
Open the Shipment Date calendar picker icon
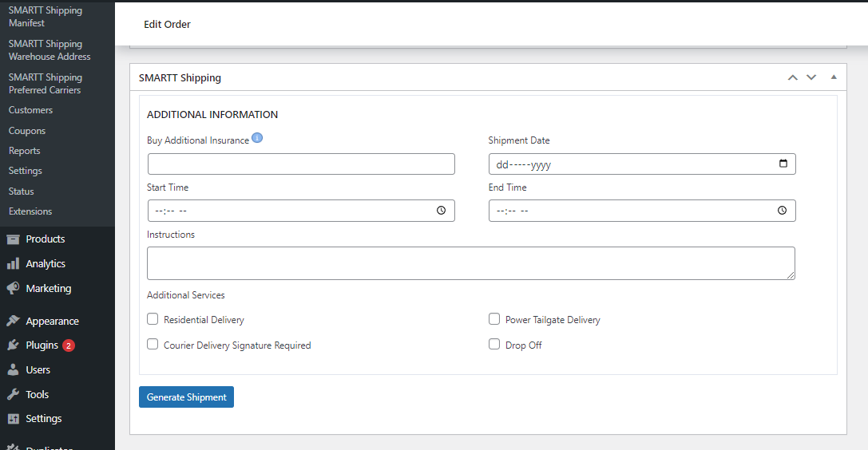point(783,164)
